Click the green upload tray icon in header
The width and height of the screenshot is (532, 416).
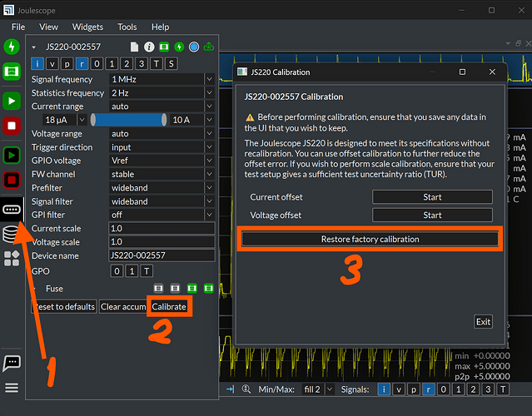pos(209,47)
